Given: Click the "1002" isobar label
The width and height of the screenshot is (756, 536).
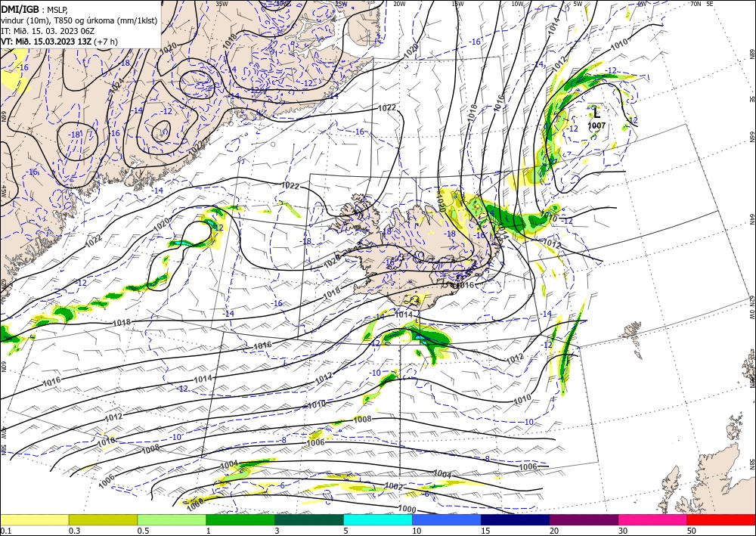Looking at the screenshot, I should pyautogui.click(x=394, y=488).
